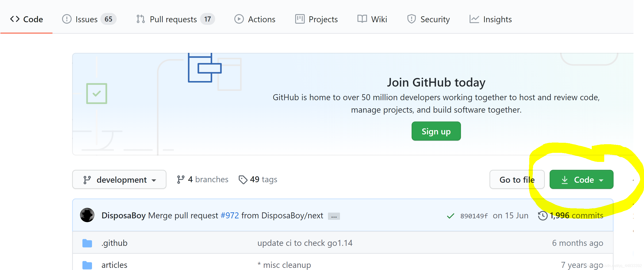Click the Actions play icon
This screenshot has height=270, width=644.
click(239, 19)
